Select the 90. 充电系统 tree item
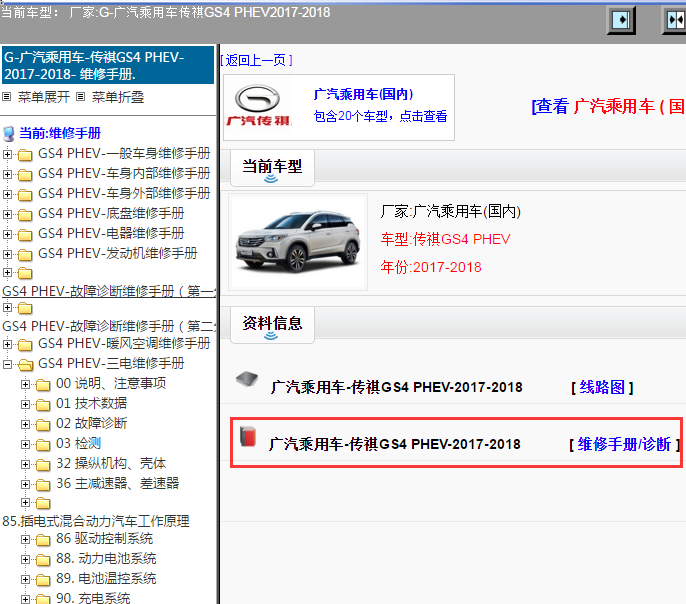Image resolution: width=686 pixels, height=604 pixels. [x=93, y=598]
